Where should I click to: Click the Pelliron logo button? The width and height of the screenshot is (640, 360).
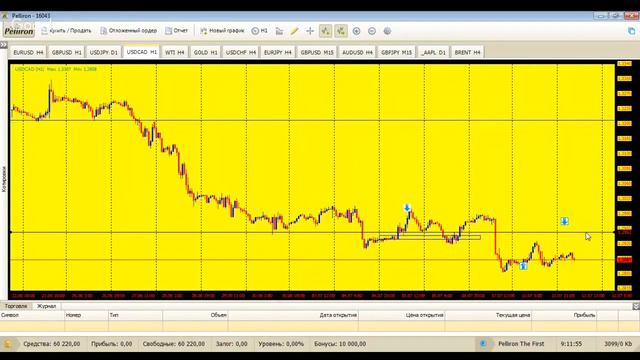19,31
